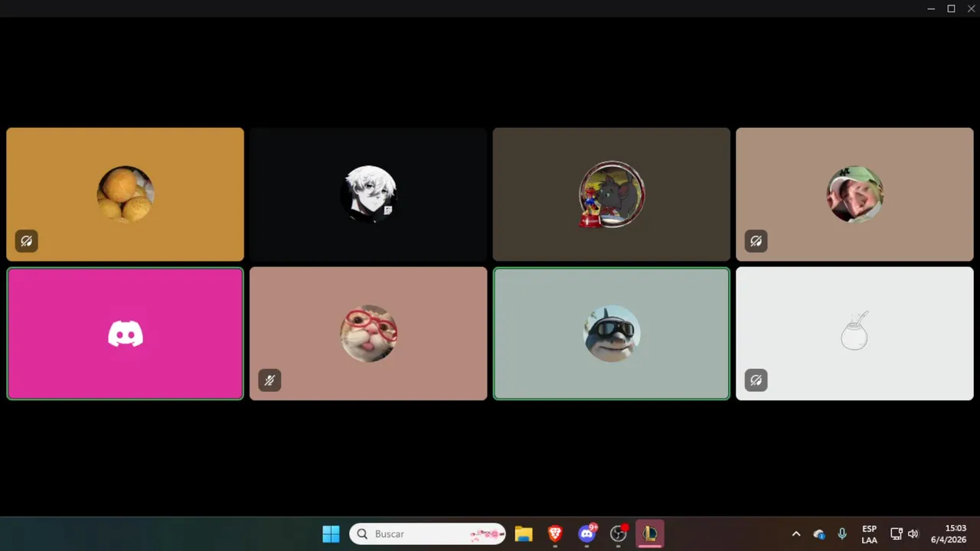The width and height of the screenshot is (980, 551).
Task: Select the green-hat avatar participant
Action: pyautogui.click(x=854, y=194)
